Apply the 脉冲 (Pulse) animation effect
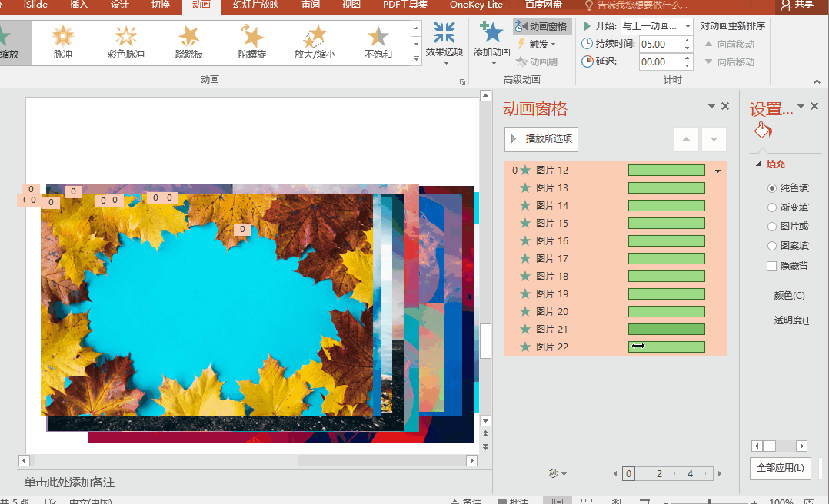This screenshot has width=829, height=504. coord(62,42)
